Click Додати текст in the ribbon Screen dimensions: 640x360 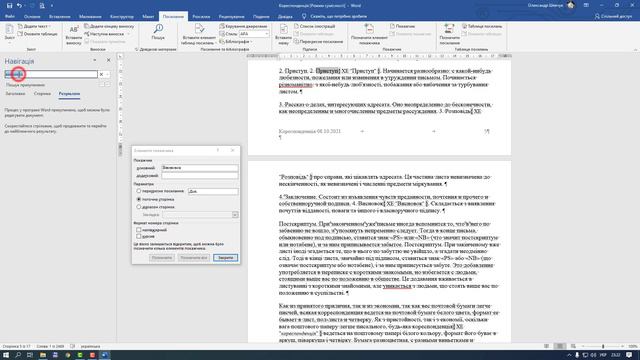point(35,26)
